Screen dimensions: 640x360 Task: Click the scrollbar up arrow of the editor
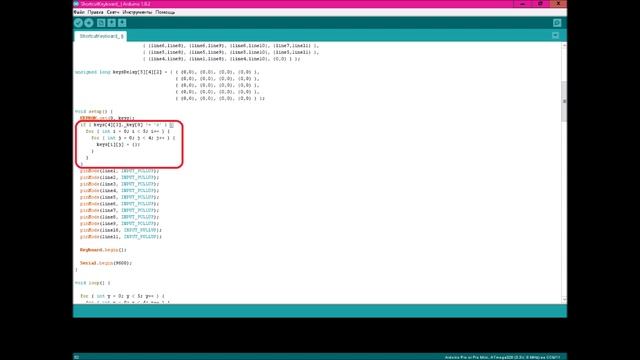564,45
